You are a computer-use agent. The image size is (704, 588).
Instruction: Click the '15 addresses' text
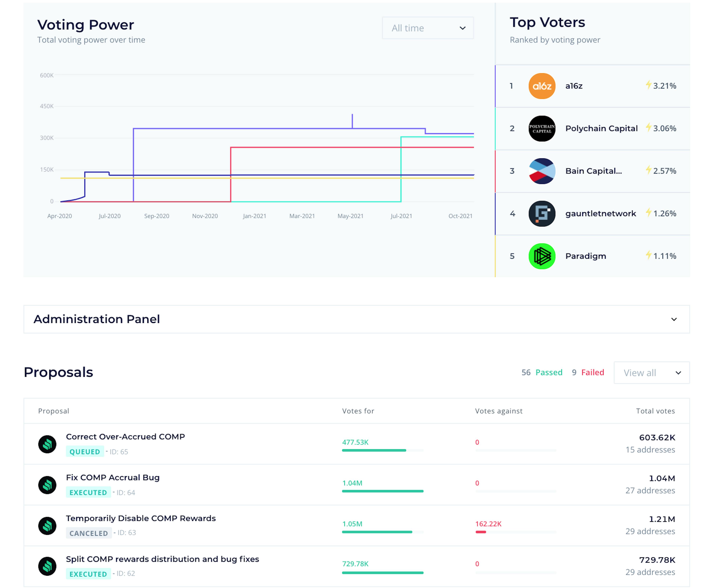650,450
